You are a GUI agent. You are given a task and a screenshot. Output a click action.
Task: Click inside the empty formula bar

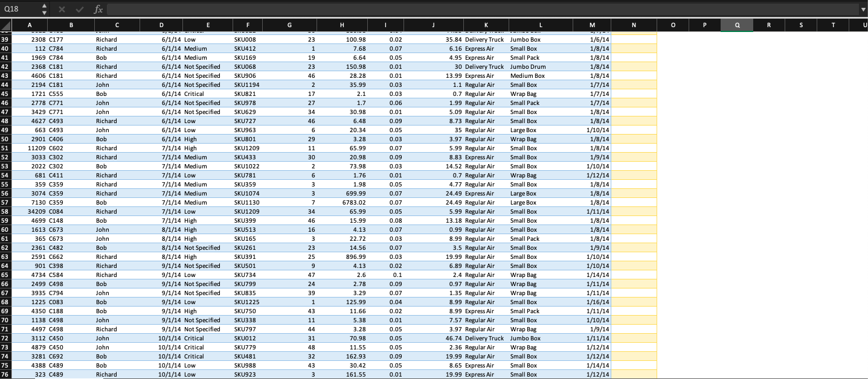point(362,10)
